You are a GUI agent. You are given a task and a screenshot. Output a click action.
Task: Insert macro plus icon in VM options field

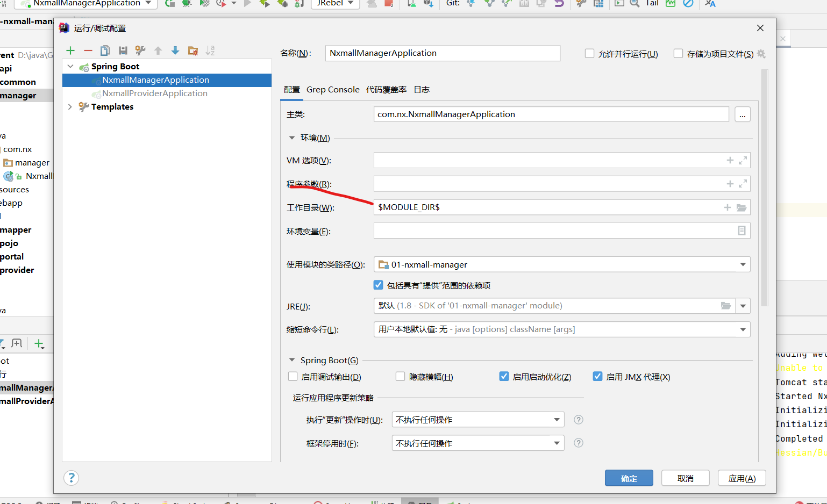730,160
